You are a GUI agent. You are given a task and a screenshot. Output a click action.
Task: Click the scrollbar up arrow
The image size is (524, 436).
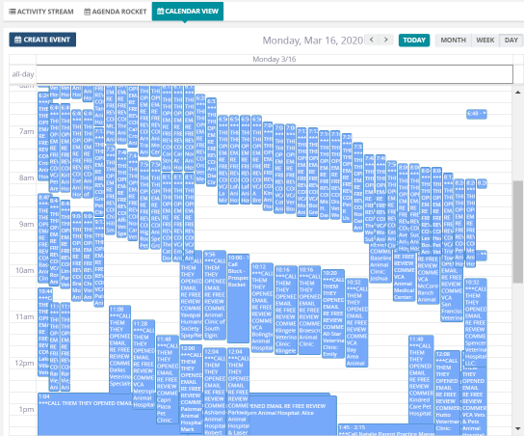tap(518, 92)
